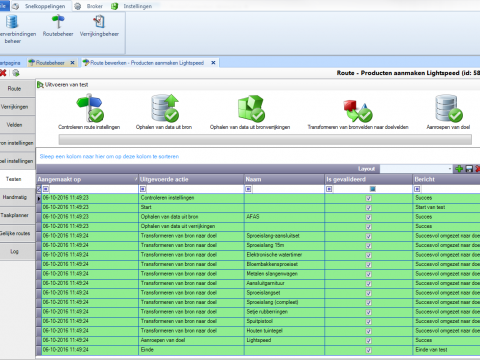Click the Uitgevoerde actie filter input field

tap(195, 189)
